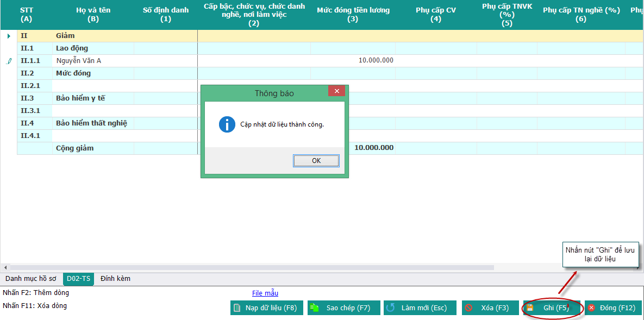Click the Nhấn F2: Thêm dòng hint

coord(36,293)
